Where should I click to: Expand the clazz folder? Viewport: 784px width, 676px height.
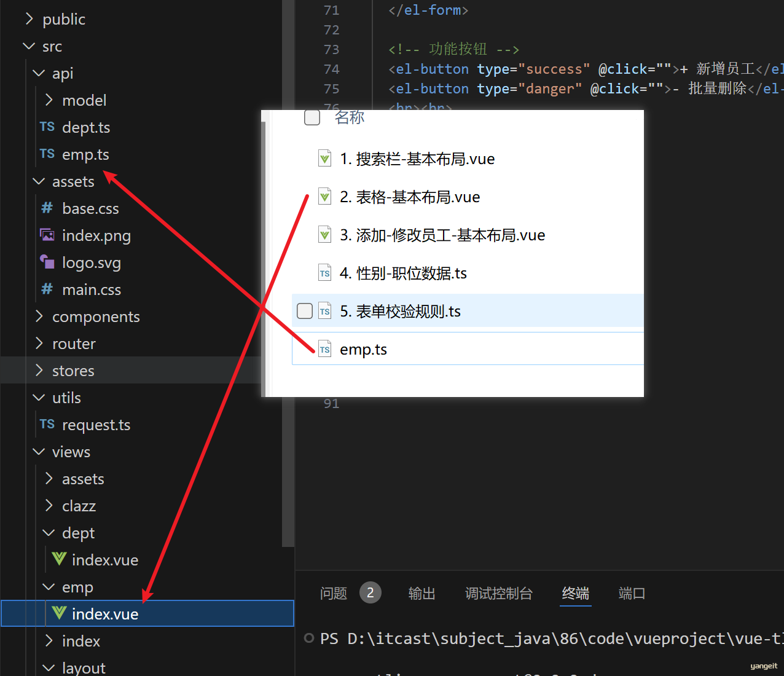click(x=49, y=505)
